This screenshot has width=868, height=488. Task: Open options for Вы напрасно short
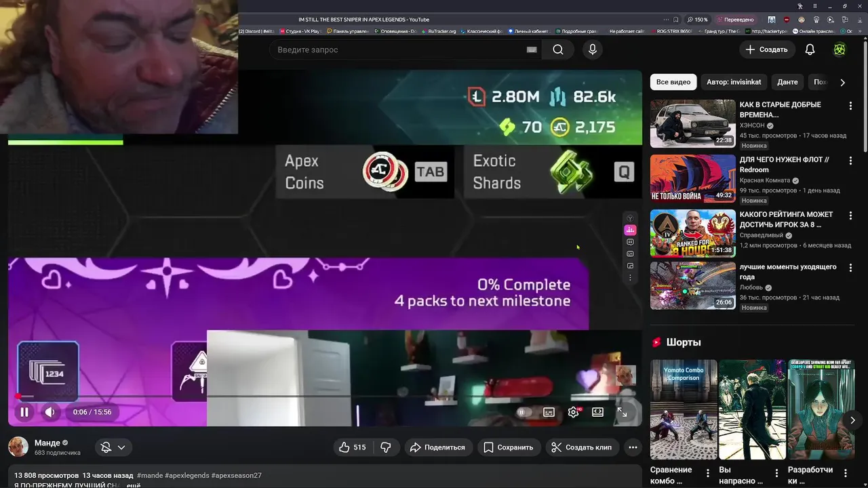tap(776, 473)
